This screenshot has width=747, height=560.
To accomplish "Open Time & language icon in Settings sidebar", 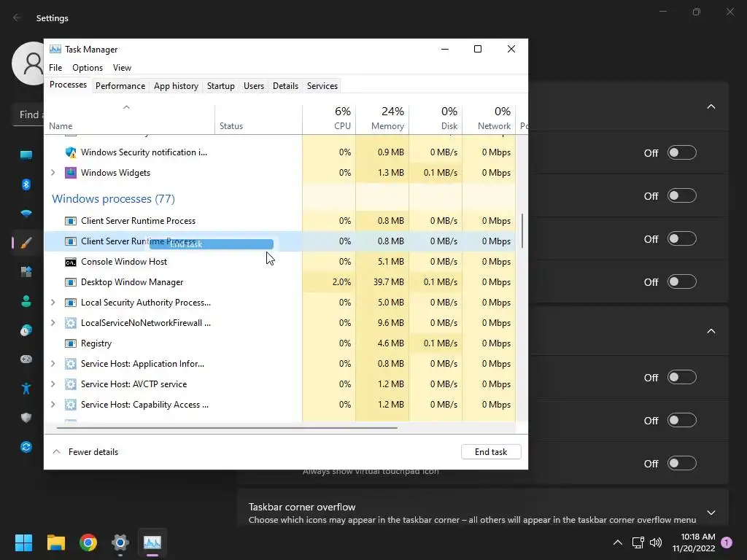I will 26,330.
